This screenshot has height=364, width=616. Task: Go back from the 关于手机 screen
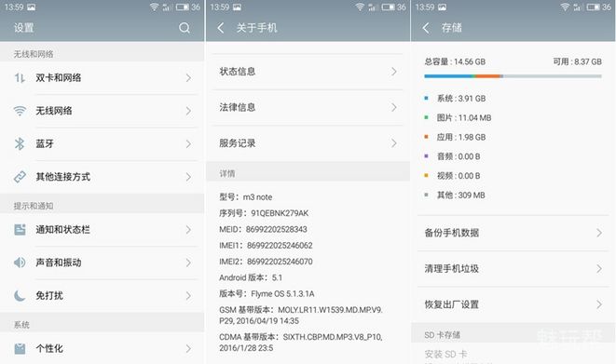tap(221, 27)
